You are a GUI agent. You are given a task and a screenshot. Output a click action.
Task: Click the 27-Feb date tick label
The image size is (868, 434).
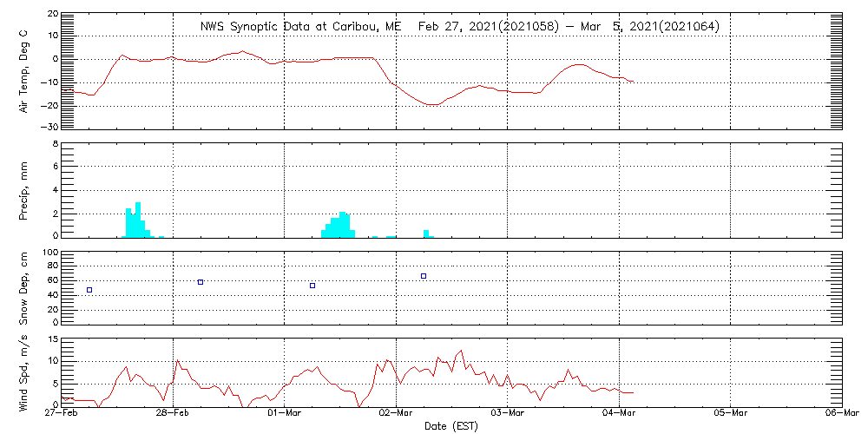pos(62,414)
